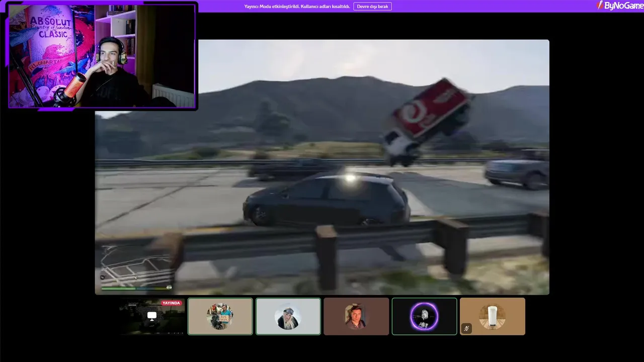This screenshot has width=644, height=362.
Task: Select the participant tile with the blonde-haired avatar
Action: coord(288,316)
